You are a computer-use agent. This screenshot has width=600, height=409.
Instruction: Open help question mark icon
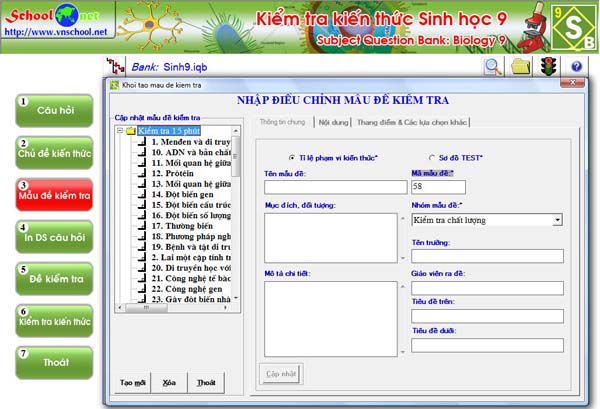point(576,67)
